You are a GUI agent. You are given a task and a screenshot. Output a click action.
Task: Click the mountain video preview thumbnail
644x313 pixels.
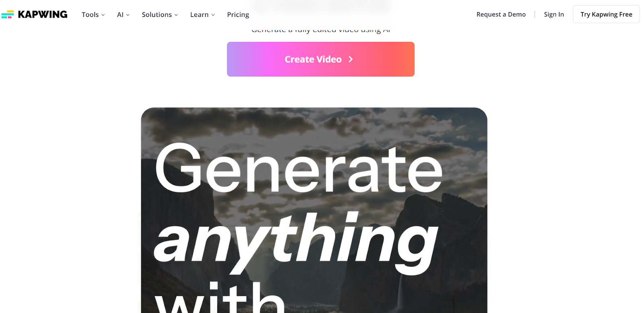point(314,210)
